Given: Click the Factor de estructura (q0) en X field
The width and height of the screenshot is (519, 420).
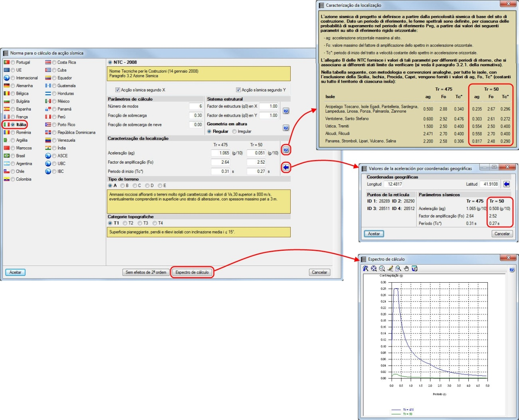Looking at the screenshot, I should pyautogui.click(x=269, y=106).
